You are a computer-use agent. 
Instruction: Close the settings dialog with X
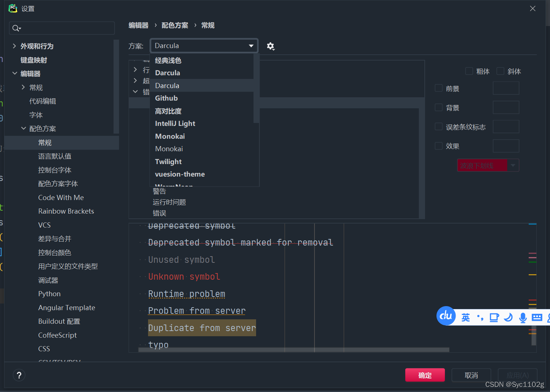[x=532, y=8]
